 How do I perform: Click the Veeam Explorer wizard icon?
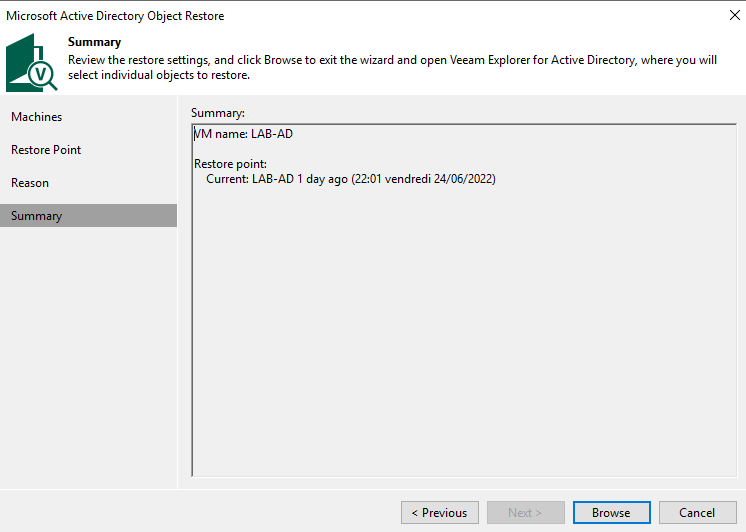[x=31, y=62]
